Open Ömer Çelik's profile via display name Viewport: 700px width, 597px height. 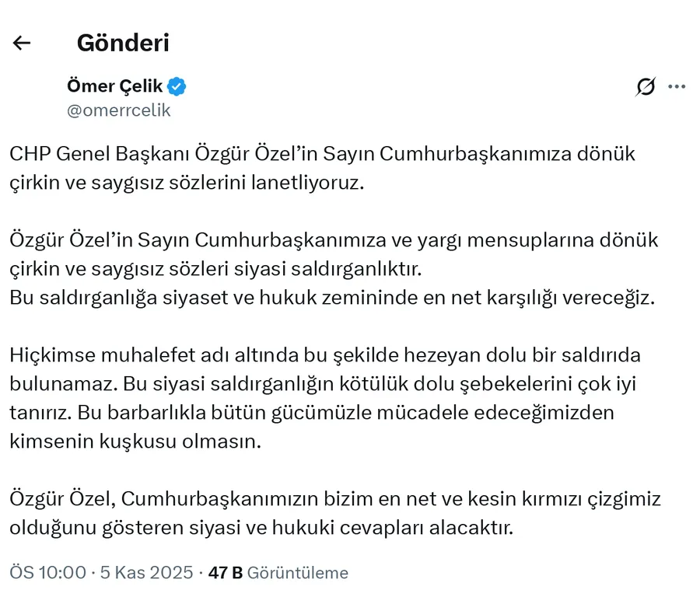114,86
